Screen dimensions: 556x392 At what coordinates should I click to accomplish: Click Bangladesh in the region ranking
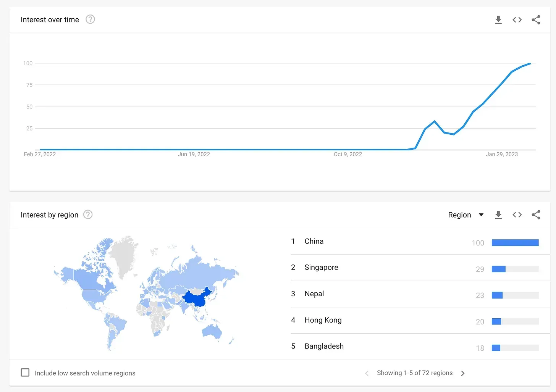click(324, 346)
